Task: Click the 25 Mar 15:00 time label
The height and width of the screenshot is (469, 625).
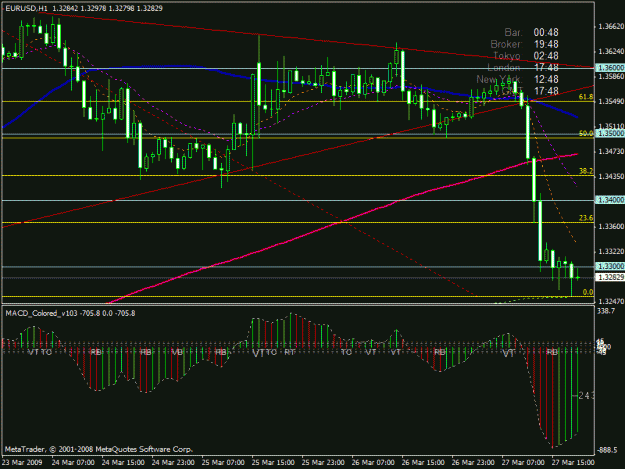Action: (273, 463)
